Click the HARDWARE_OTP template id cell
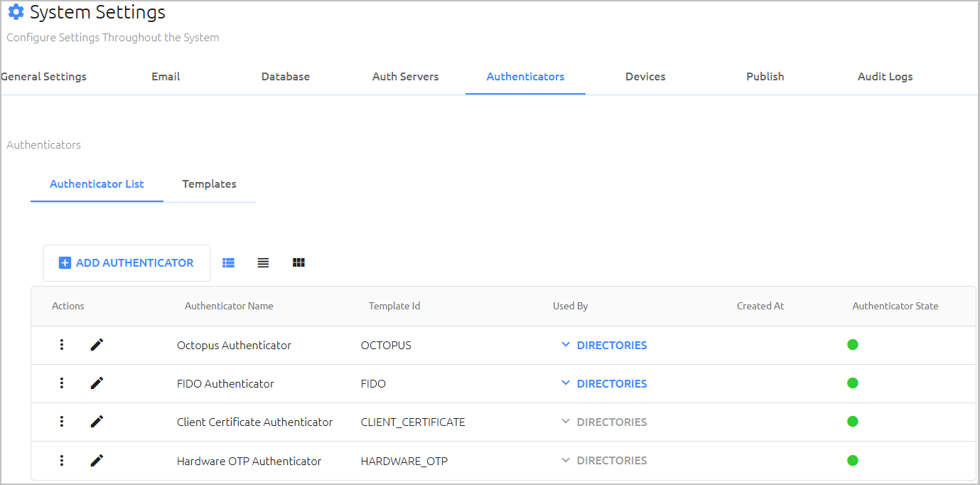The image size is (980, 485). coord(404,461)
